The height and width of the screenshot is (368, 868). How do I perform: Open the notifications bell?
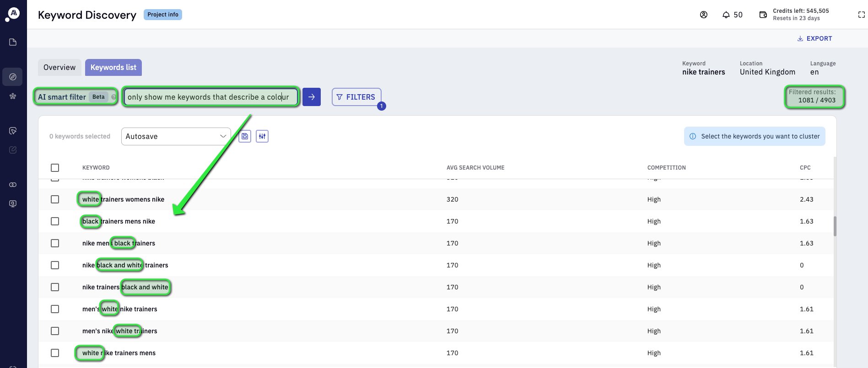click(726, 15)
